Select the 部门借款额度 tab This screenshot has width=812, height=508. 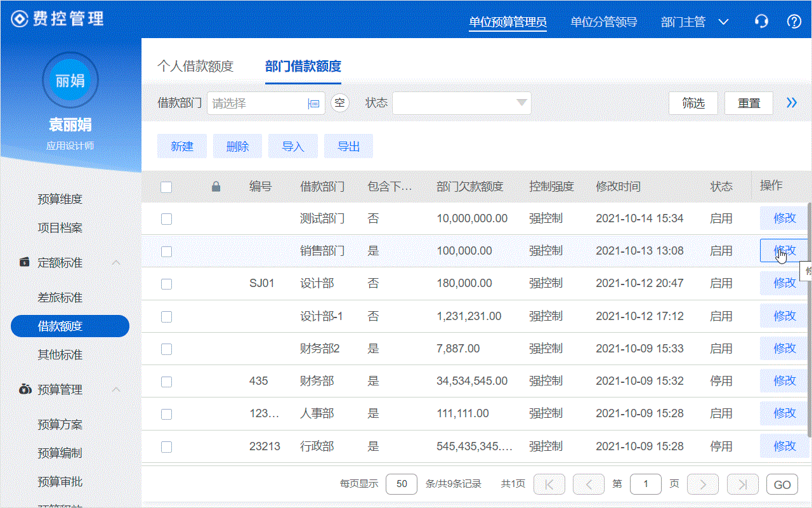[303, 66]
